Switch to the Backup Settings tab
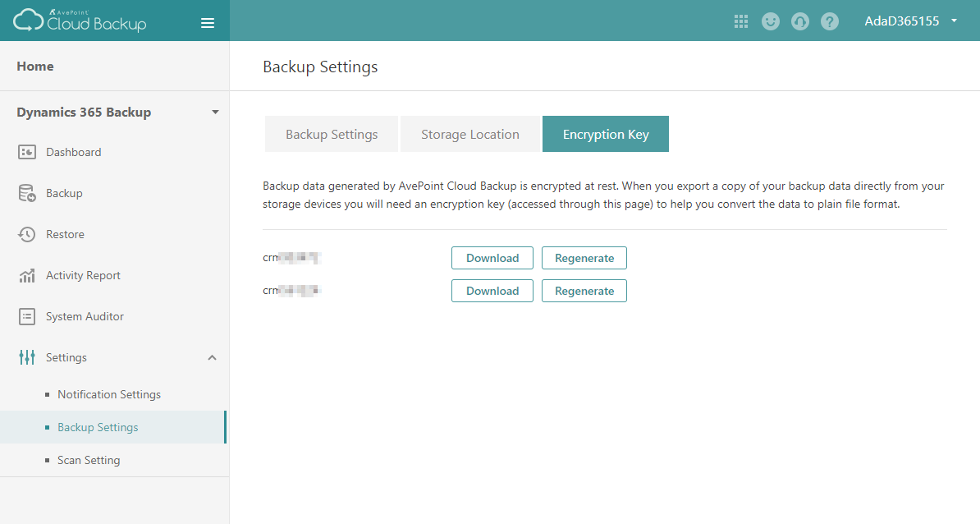 point(332,134)
